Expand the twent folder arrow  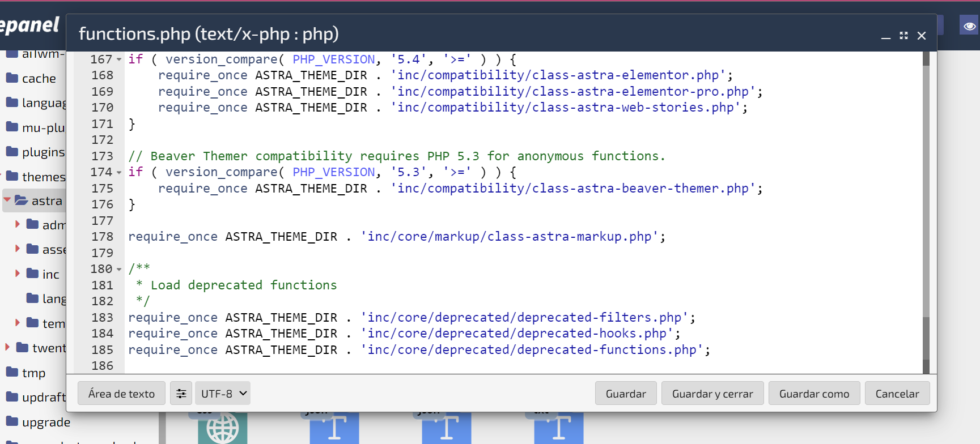(x=7, y=347)
